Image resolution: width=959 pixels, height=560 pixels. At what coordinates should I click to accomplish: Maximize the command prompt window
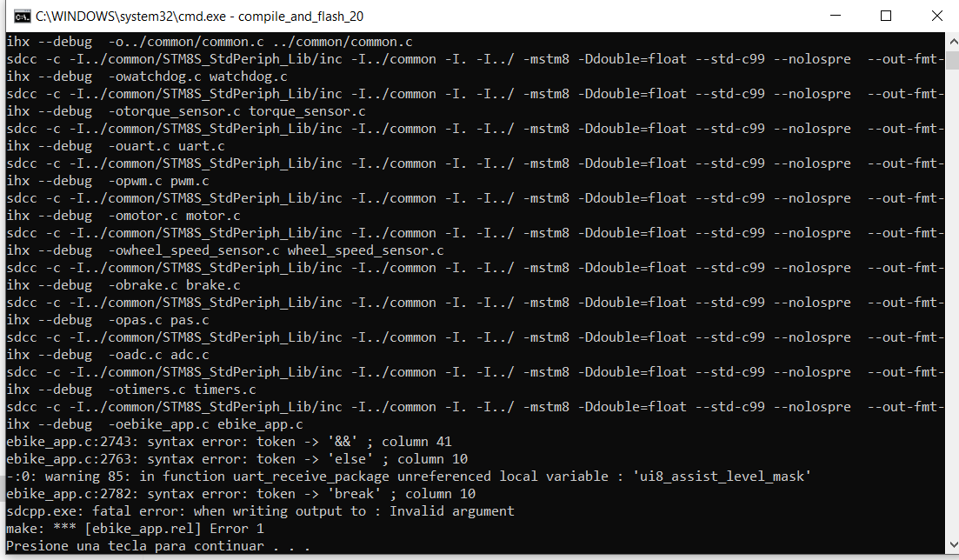coord(886,16)
